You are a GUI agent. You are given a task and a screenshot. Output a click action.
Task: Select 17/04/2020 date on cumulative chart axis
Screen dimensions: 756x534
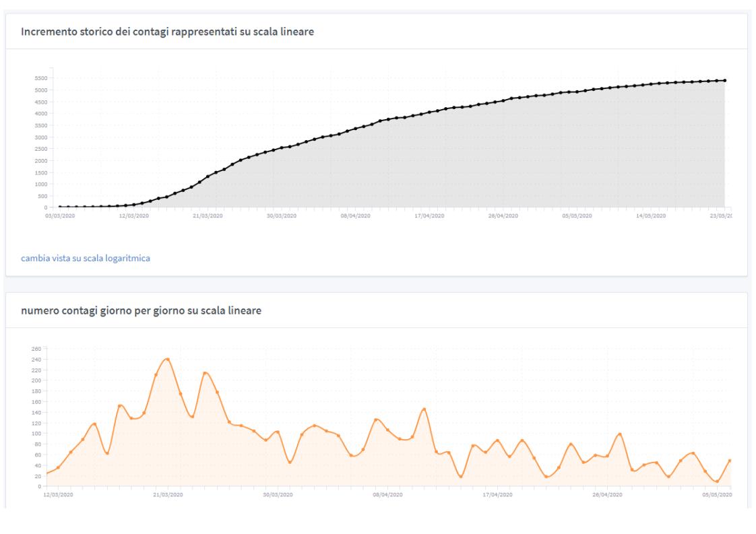(429, 216)
